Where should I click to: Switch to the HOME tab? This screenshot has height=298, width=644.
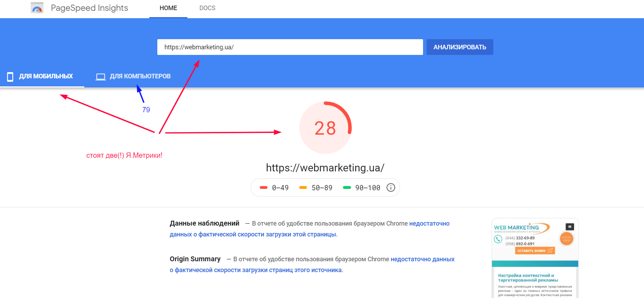[x=168, y=8]
